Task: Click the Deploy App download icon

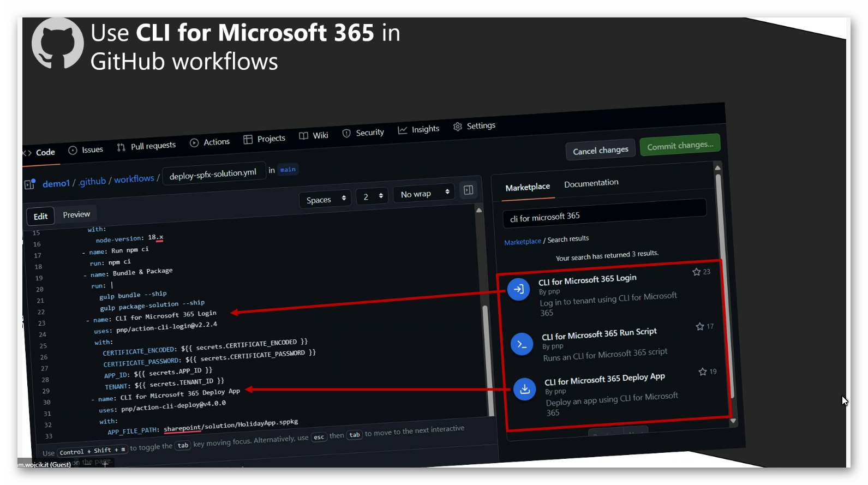Action: [x=524, y=389]
